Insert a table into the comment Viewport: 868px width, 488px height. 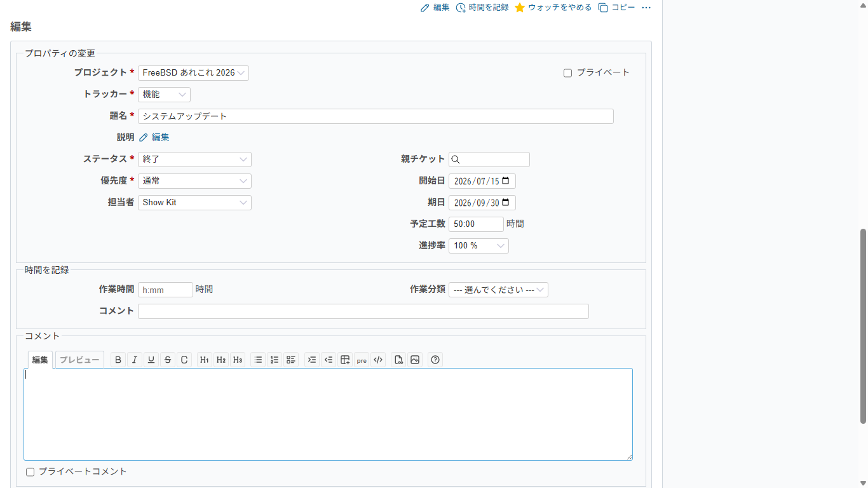(345, 360)
